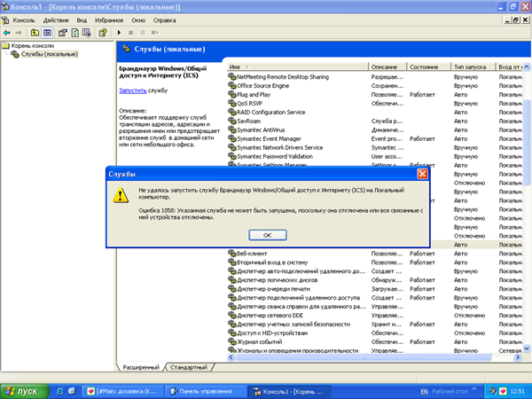532x399 pixels.
Task: Click OK in the Службы error dialog
Action: [x=268, y=235]
